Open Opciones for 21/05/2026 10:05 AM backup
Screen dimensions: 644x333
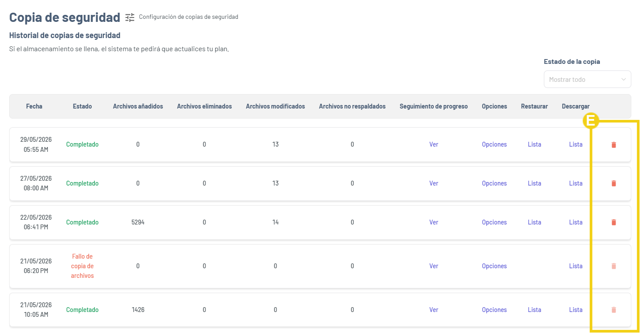[x=494, y=310]
